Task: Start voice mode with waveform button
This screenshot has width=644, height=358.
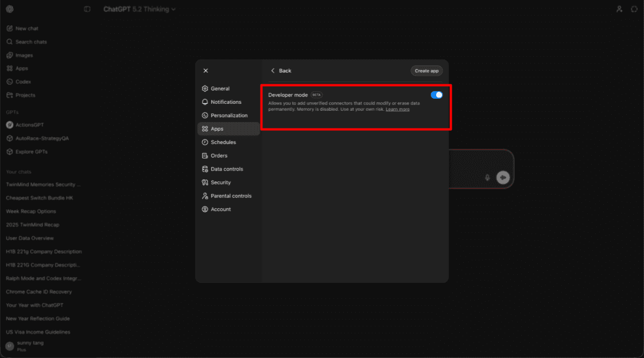Action: click(x=503, y=178)
